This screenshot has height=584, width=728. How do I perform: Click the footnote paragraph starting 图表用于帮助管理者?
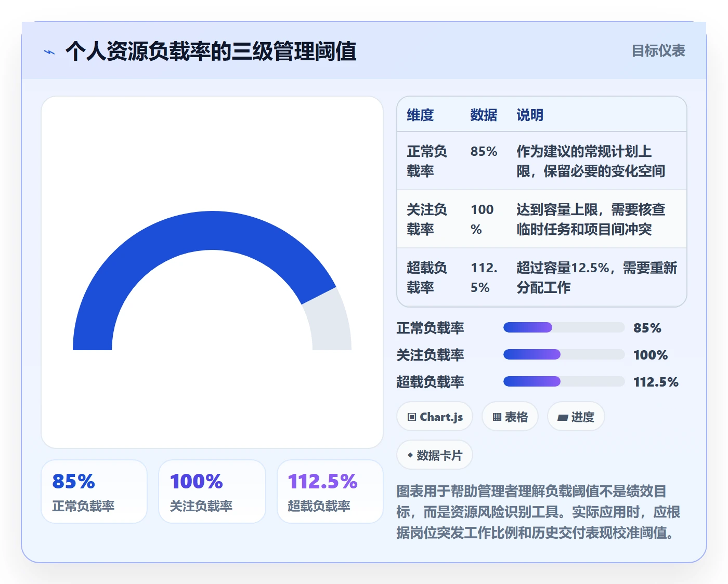(x=538, y=512)
